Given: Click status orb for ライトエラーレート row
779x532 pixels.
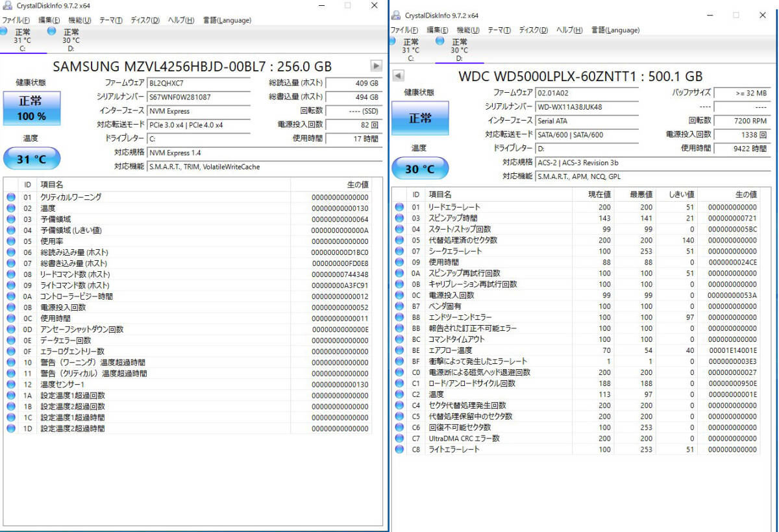Looking at the screenshot, I should (x=399, y=450).
